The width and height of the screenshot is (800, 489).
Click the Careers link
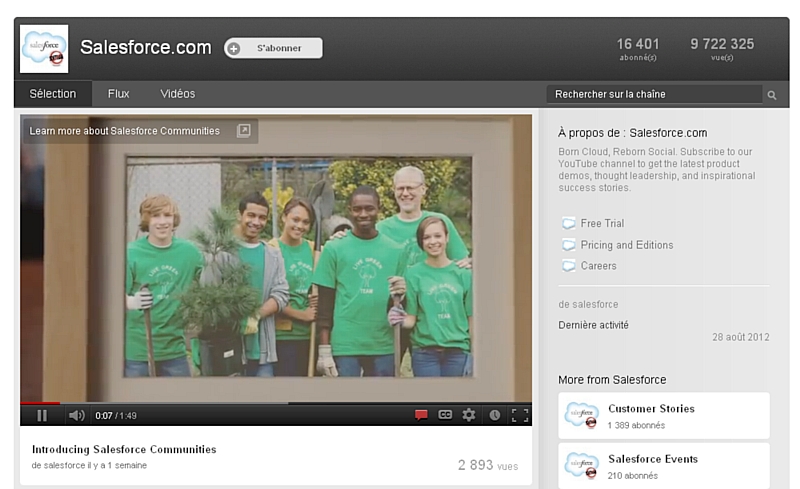[598, 266]
